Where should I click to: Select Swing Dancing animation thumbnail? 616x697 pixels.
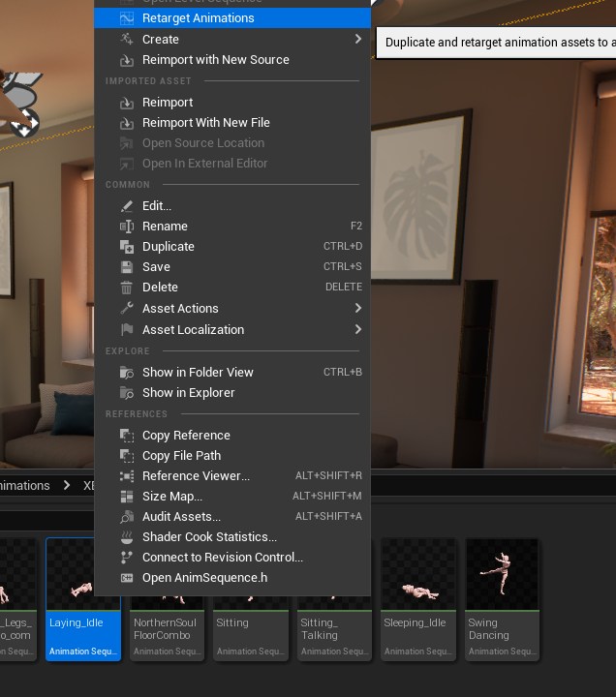[502, 599]
